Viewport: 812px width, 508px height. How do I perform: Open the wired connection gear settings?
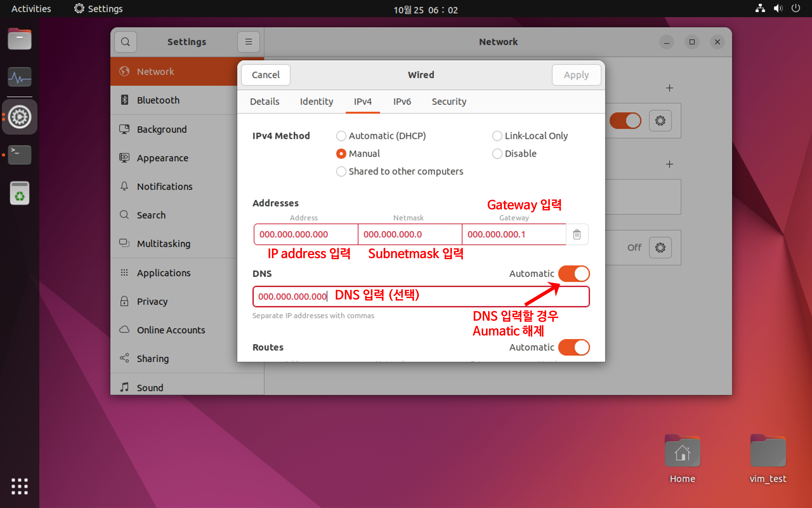660,121
